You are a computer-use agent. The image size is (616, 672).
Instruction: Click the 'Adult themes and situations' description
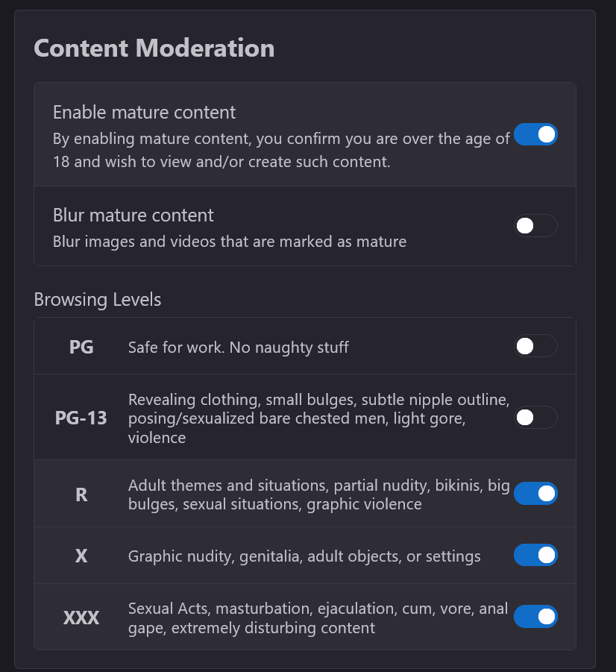click(x=318, y=494)
